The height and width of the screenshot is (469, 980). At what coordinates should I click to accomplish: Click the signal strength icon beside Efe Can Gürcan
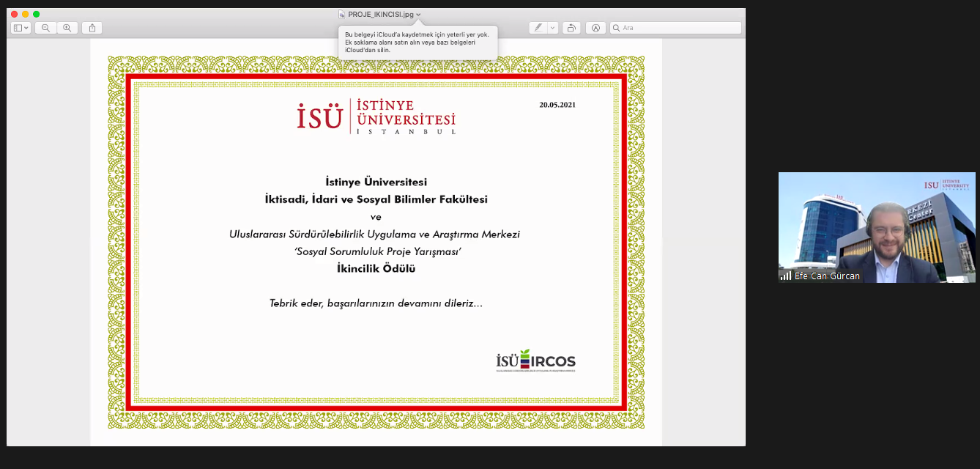[786, 276]
